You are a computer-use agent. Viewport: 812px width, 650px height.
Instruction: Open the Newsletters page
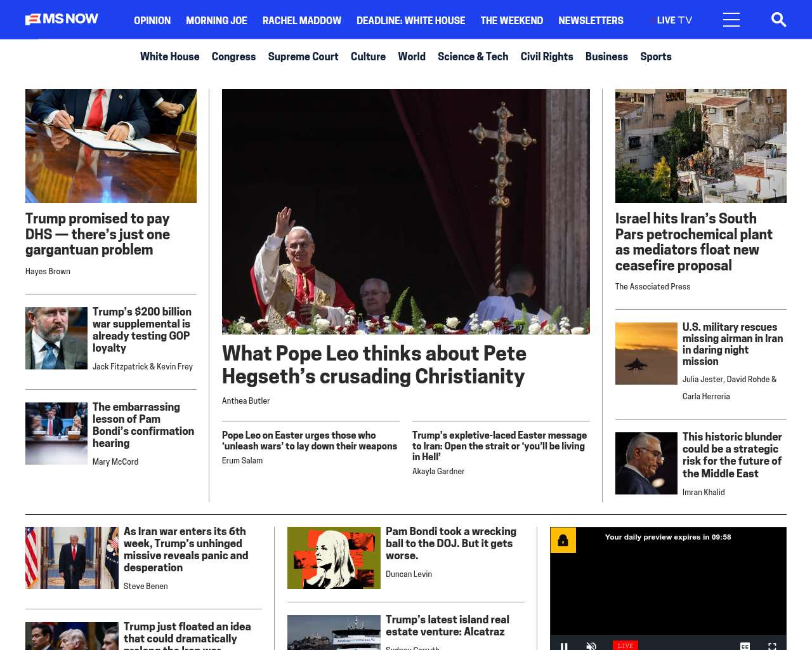click(x=591, y=20)
